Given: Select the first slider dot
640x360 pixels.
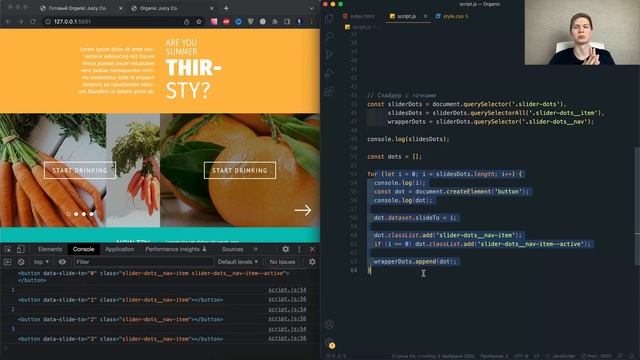Looking at the screenshot, I should 68,214.
